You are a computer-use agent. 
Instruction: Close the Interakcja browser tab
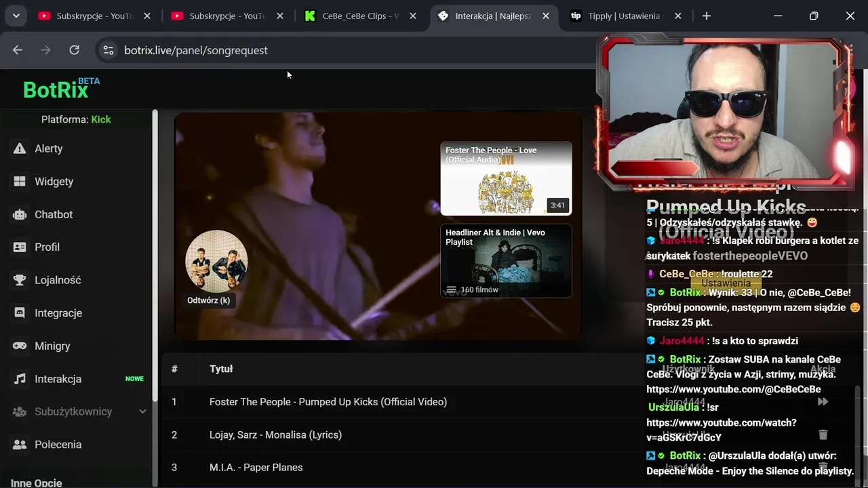[546, 16]
